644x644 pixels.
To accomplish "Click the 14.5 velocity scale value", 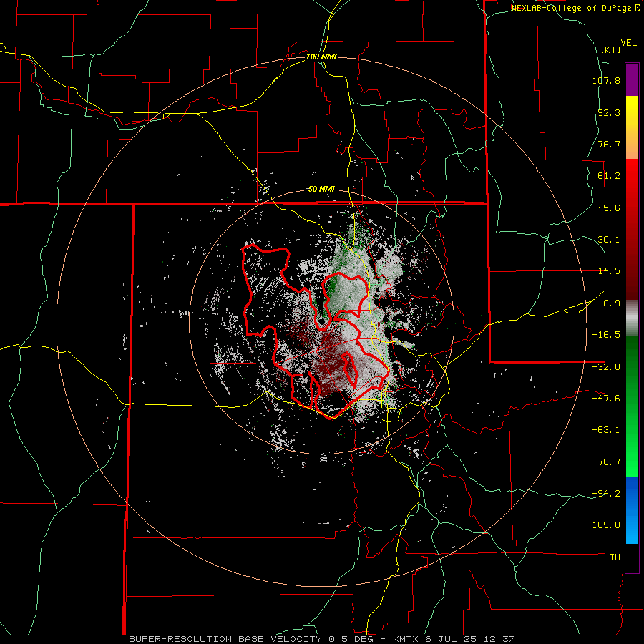I will [609, 271].
